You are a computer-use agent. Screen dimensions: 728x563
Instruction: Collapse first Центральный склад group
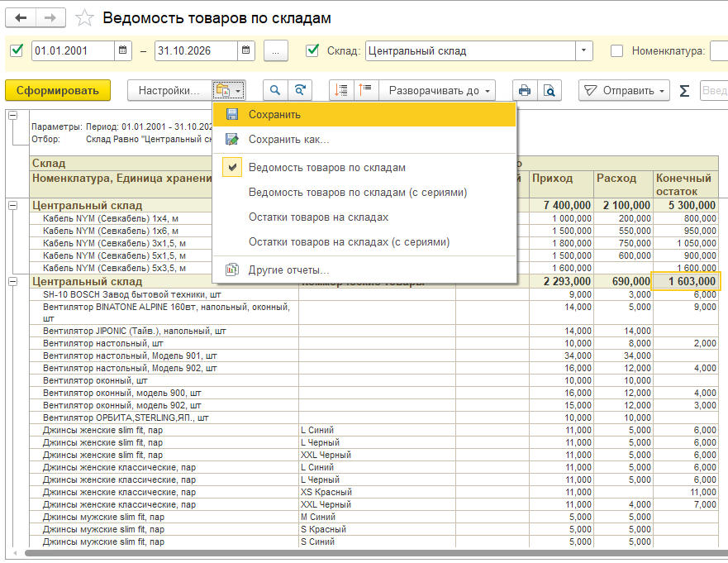pyautogui.click(x=13, y=205)
